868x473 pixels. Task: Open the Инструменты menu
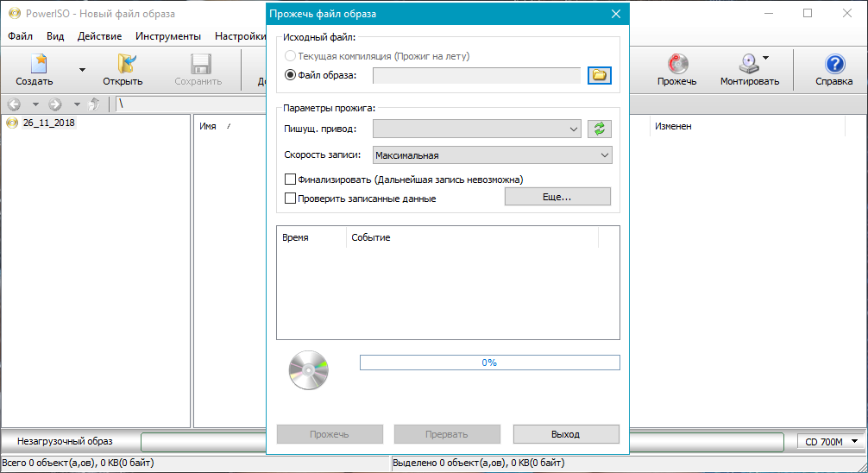(x=168, y=36)
